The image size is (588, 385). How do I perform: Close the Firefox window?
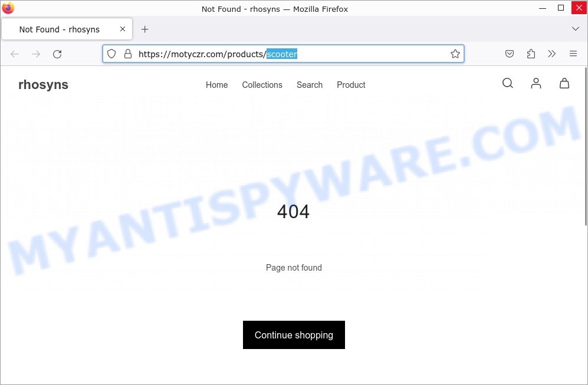(579, 8)
